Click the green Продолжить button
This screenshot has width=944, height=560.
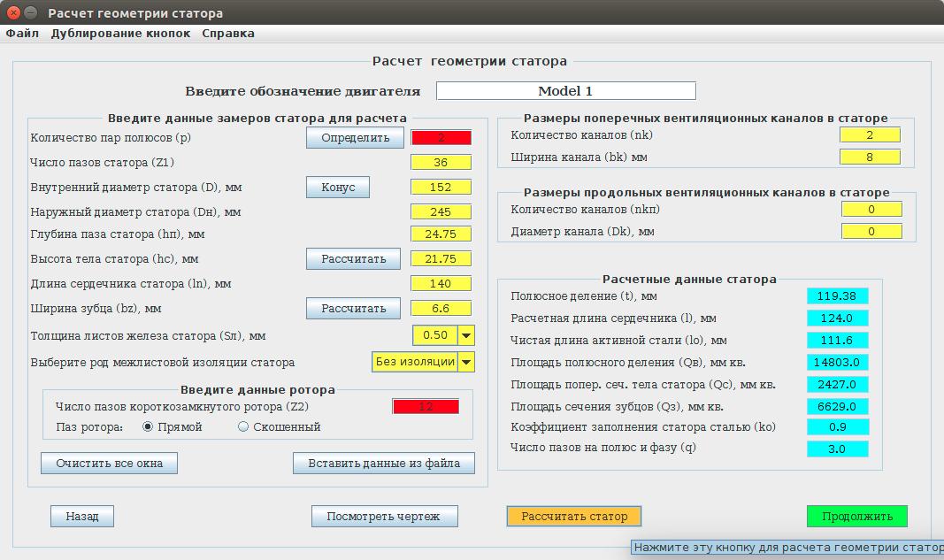pyautogui.click(x=856, y=517)
